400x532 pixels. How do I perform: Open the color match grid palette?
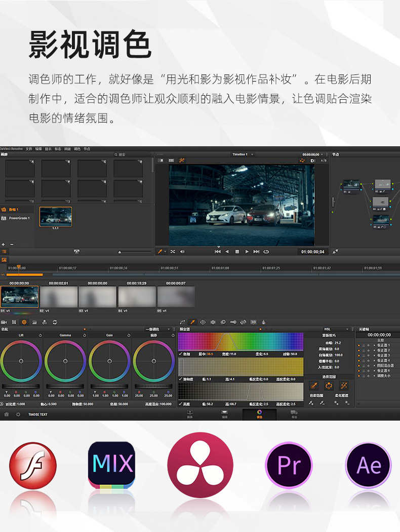14,322
